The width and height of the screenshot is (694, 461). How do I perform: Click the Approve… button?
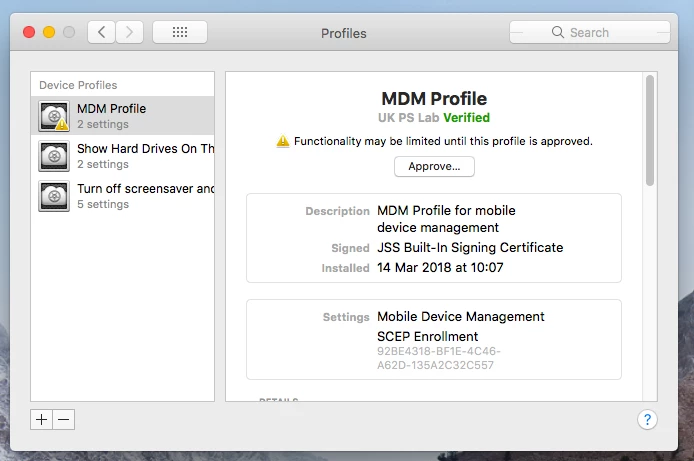(x=434, y=166)
